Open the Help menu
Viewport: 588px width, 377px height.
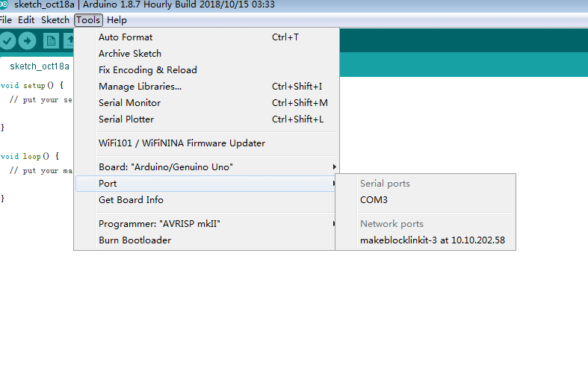117,20
